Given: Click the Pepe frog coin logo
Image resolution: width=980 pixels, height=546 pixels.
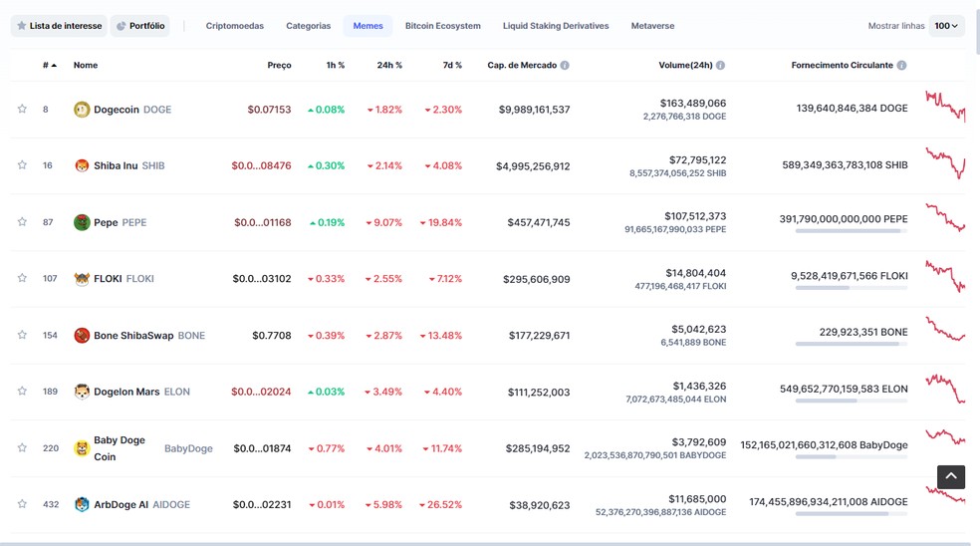Looking at the screenshot, I should point(82,222).
